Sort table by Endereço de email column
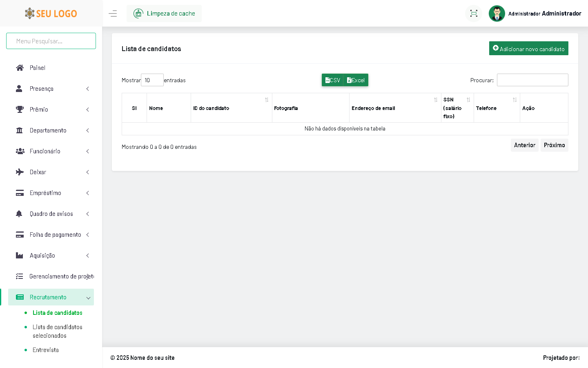 (x=395, y=108)
